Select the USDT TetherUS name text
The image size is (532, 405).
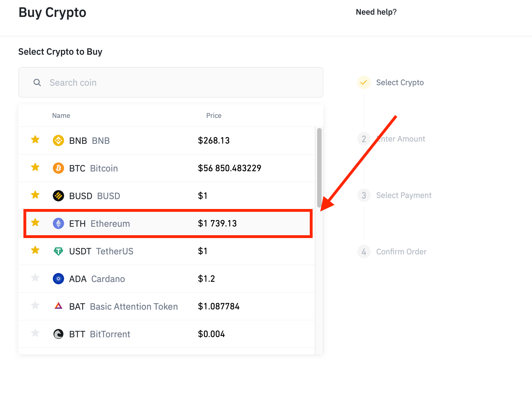[x=101, y=251]
